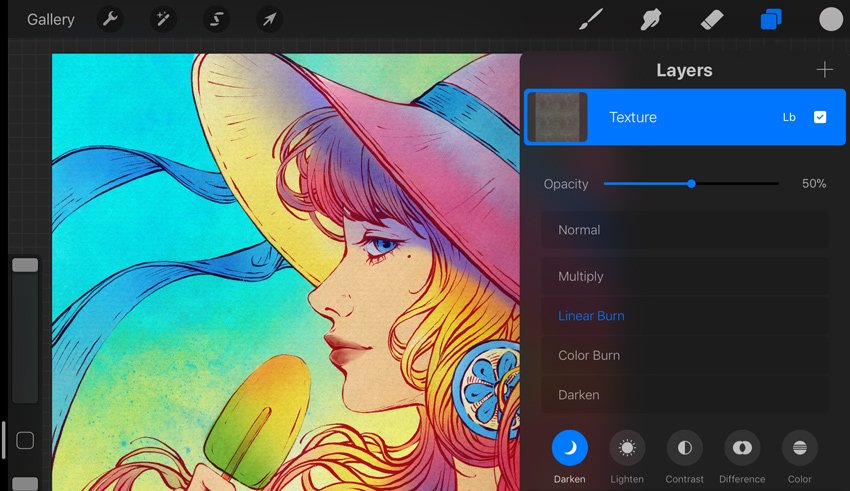850x491 pixels.
Task: Open the Adjustments magic wand menu
Action: (163, 20)
